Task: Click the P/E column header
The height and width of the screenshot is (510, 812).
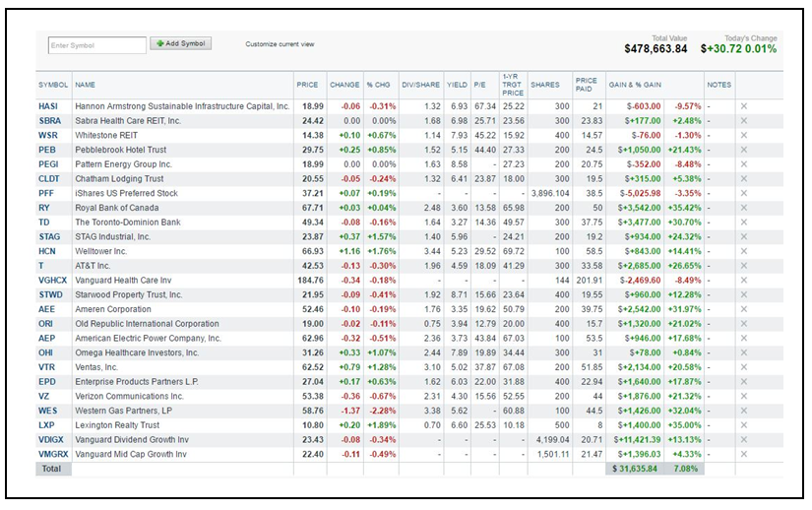Action: pyautogui.click(x=479, y=85)
